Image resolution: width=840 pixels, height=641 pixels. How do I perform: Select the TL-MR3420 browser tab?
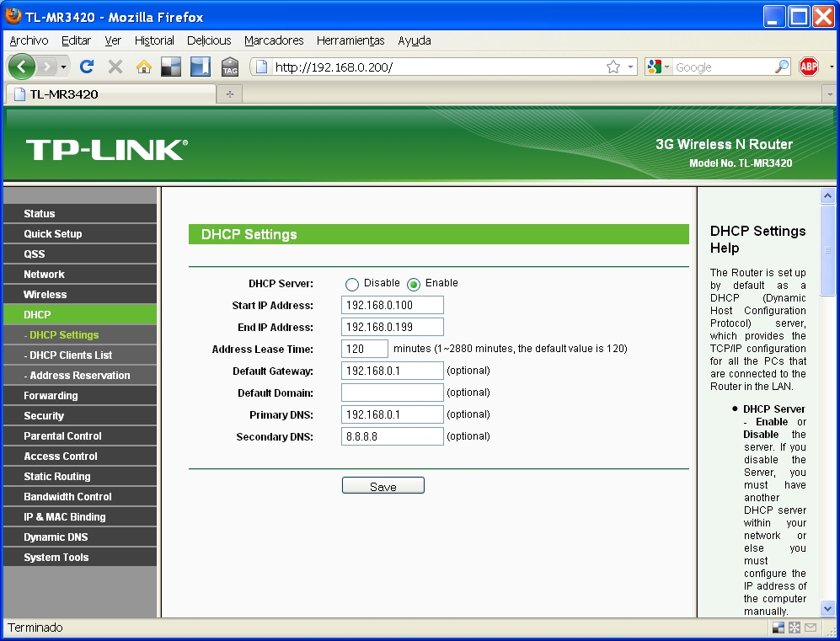click(x=110, y=94)
